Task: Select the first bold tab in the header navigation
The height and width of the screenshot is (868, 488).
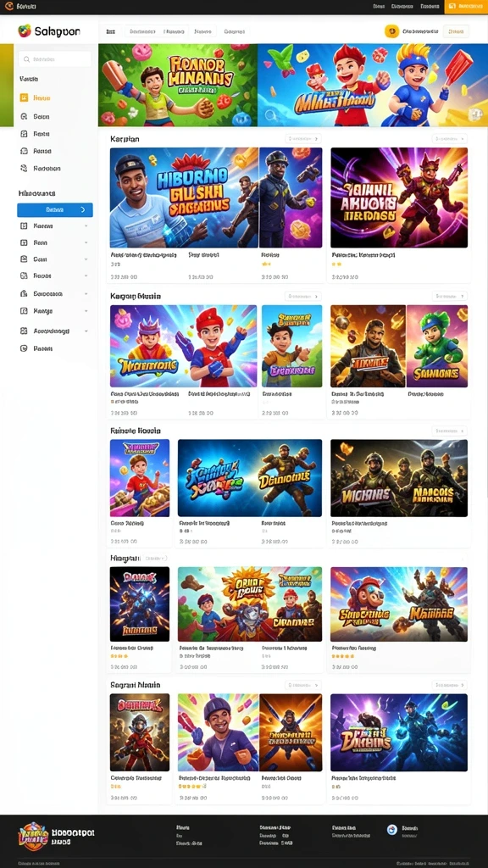Action: pos(111,32)
